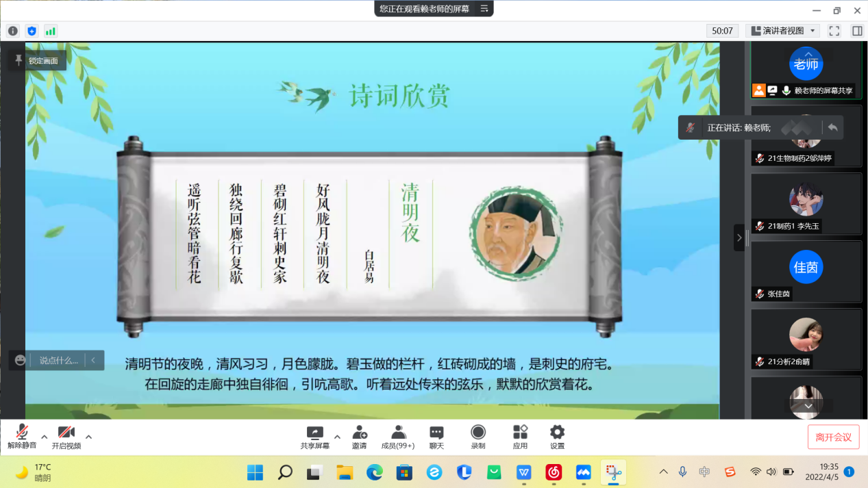Start Recording (录制) from the toolbar
The height and width of the screenshot is (488, 868).
click(x=478, y=437)
